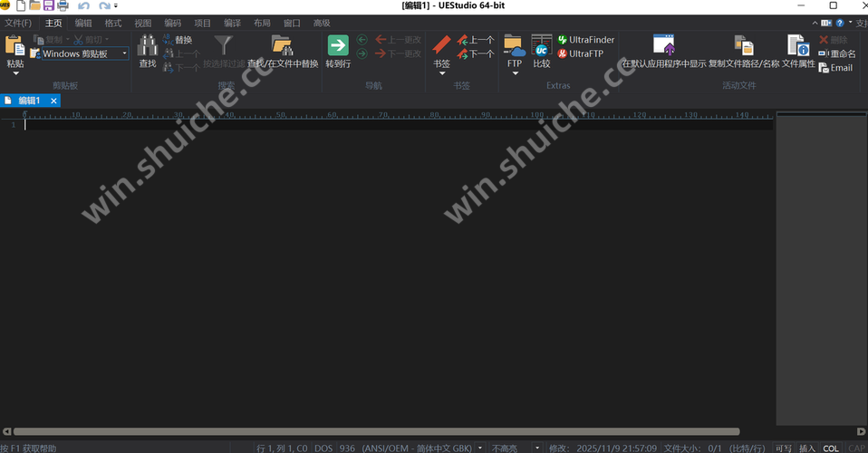Screen dimensions: 868x453
Task: Click the Find (查找) binoculars icon
Action: (x=147, y=45)
